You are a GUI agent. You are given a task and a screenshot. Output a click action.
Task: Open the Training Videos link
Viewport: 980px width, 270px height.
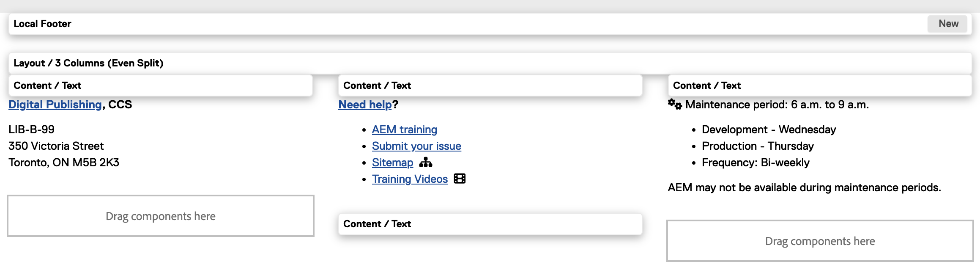[409, 179]
